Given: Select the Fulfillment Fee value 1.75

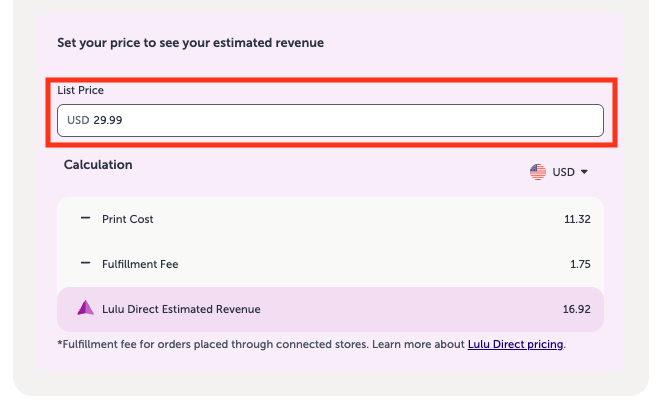Looking at the screenshot, I should pyautogui.click(x=580, y=264).
